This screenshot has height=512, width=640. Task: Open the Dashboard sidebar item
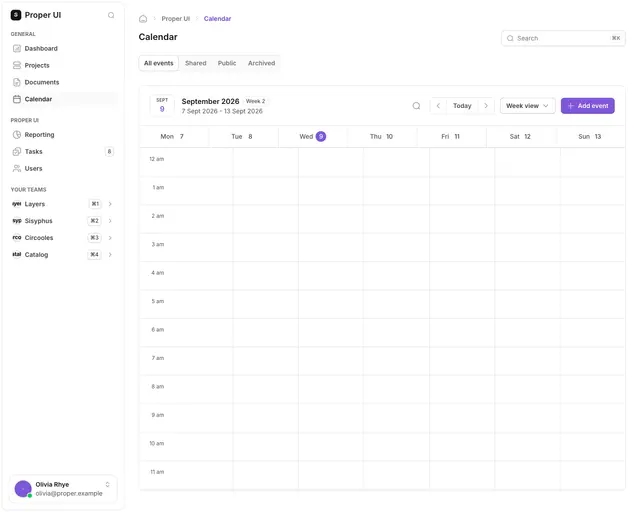pyautogui.click(x=63, y=49)
